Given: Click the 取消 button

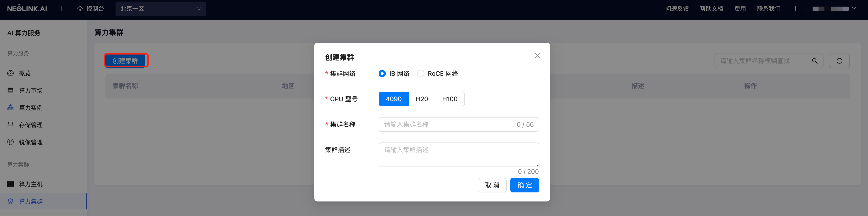Looking at the screenshot, I should click(x=492, y=185).
